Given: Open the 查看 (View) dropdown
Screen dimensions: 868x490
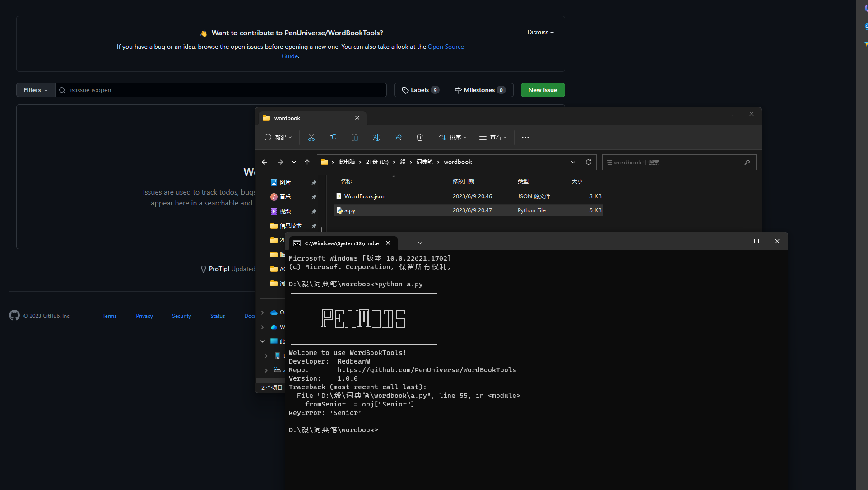Looking at the screenshot, I should (493, 137).
